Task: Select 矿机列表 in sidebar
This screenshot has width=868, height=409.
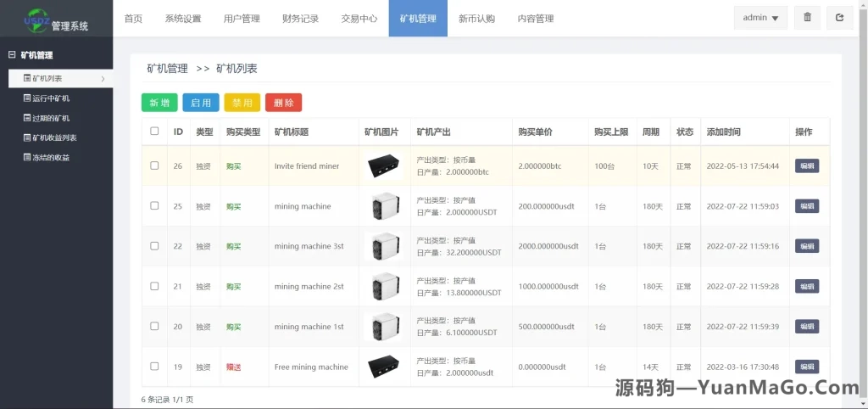Action: point(60,79)
